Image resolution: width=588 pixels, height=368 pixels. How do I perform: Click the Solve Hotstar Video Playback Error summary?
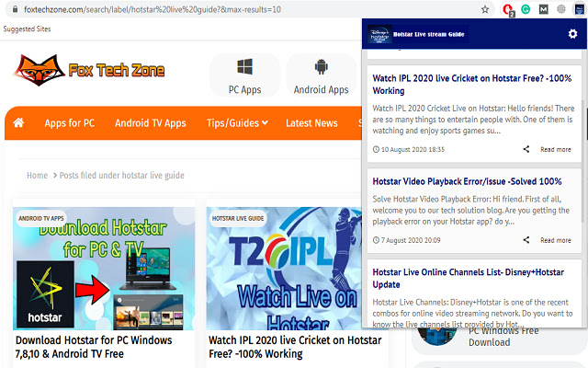coord(471,211)
